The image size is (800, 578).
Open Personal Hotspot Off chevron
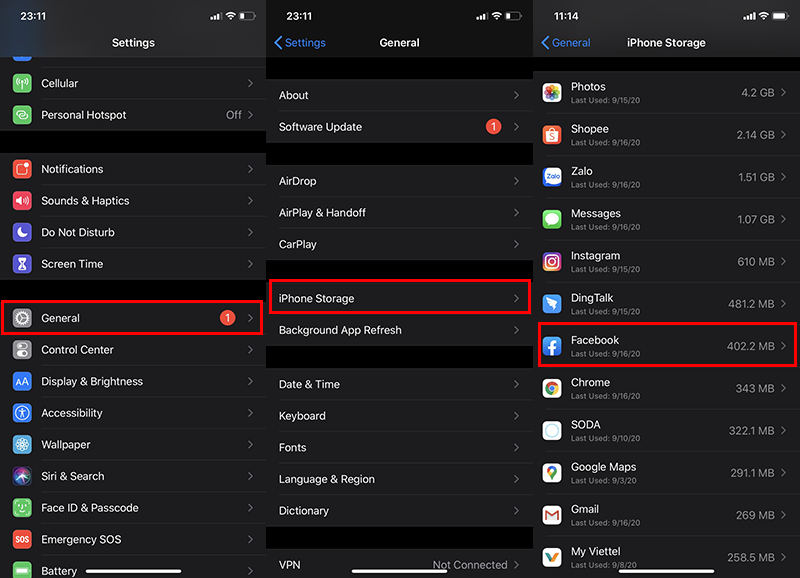click(250, 115)
